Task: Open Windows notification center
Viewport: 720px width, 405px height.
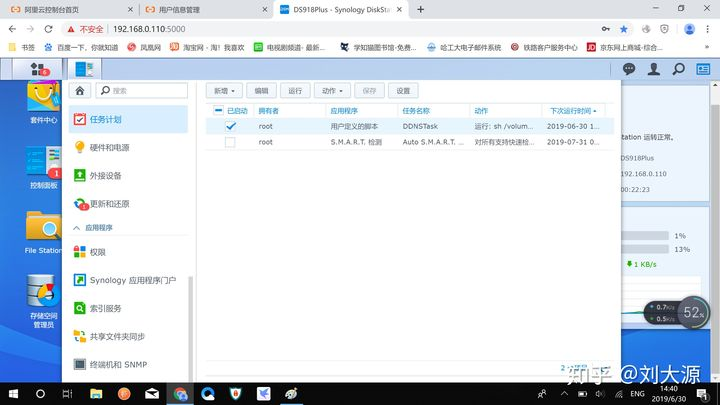Action: click(702, 394)
